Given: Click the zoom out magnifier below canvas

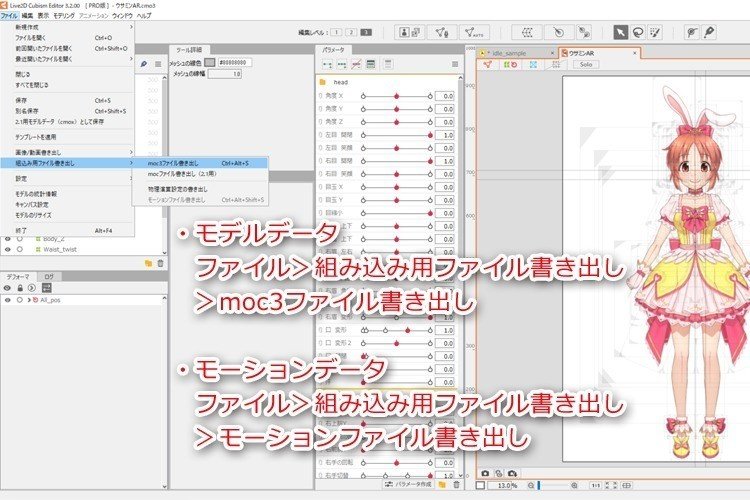Looking at the screenshot, I should point(531,485).
